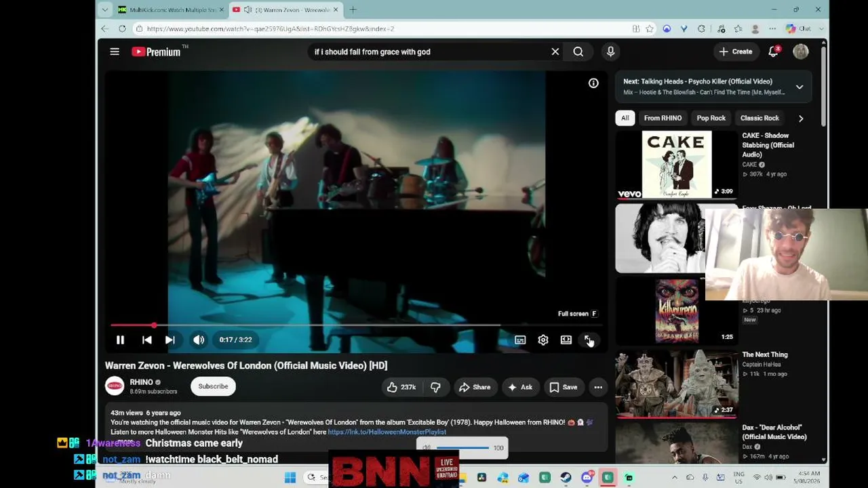Create a new video or post
This screenshot has width=868, height=488.
click(736, 52)
